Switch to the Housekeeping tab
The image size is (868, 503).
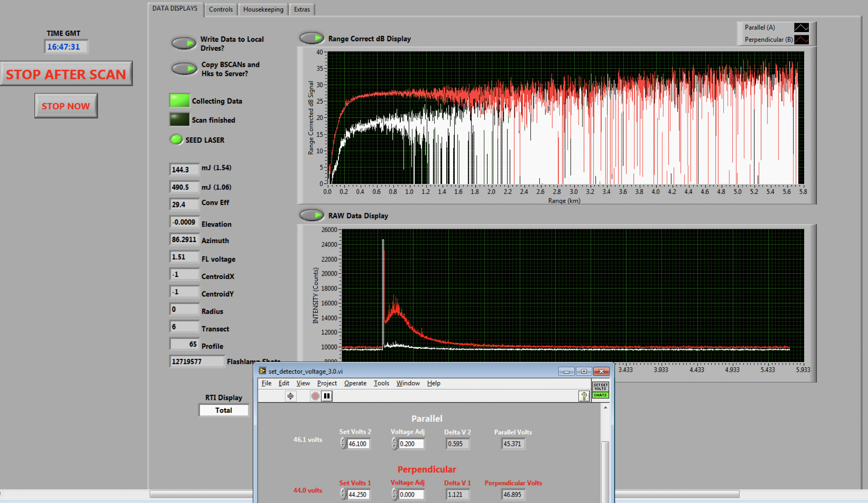coord(263,9)
